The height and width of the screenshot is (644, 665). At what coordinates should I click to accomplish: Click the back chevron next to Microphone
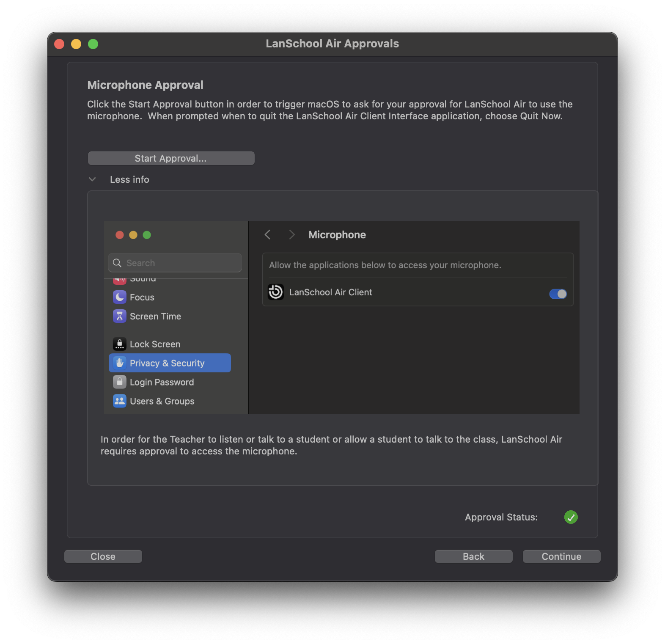pyautogui.click(x=267, y=235)
